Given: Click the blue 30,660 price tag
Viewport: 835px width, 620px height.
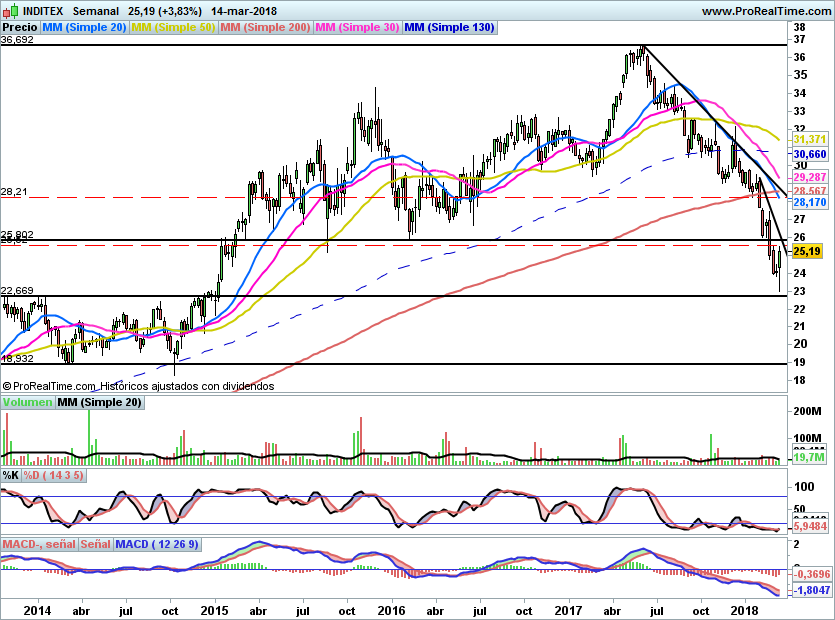Looking at the screenshot, I should pos(809,154).
